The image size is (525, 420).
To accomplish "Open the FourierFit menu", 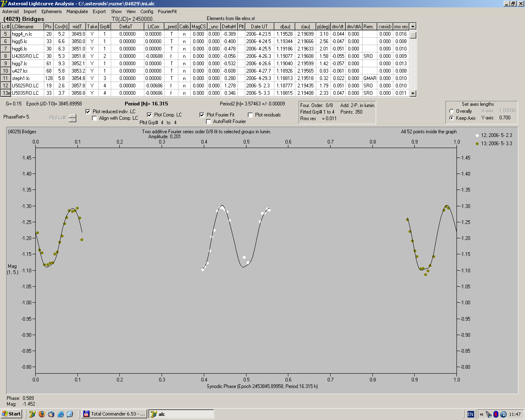I will tap(167, 11).
